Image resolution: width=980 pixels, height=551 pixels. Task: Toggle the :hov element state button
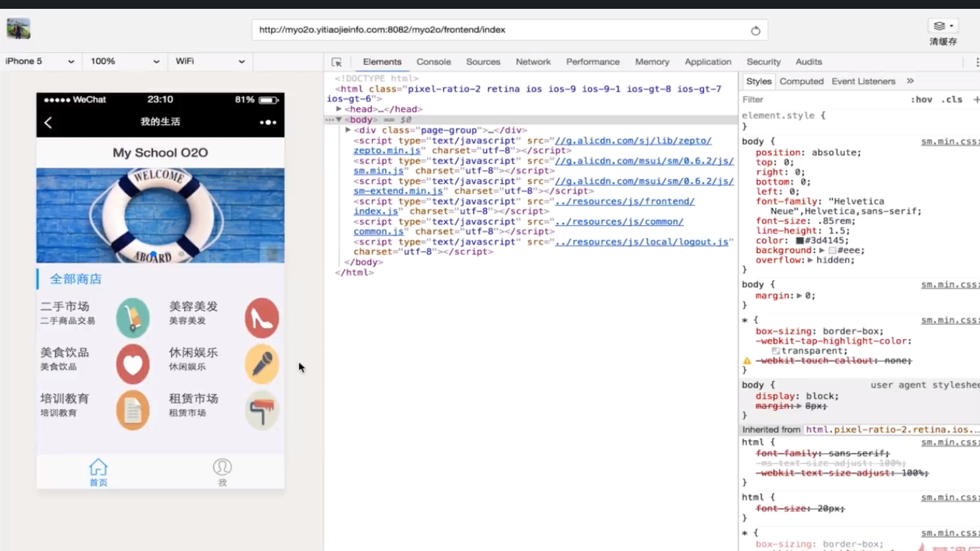[x=921, y=99]
